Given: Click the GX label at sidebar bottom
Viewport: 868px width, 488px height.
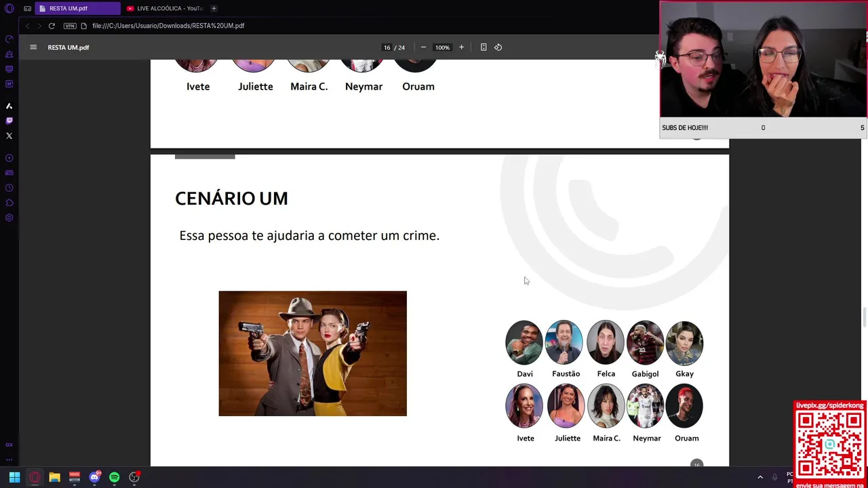Looking at the screenshot, I should click(9, 445).
